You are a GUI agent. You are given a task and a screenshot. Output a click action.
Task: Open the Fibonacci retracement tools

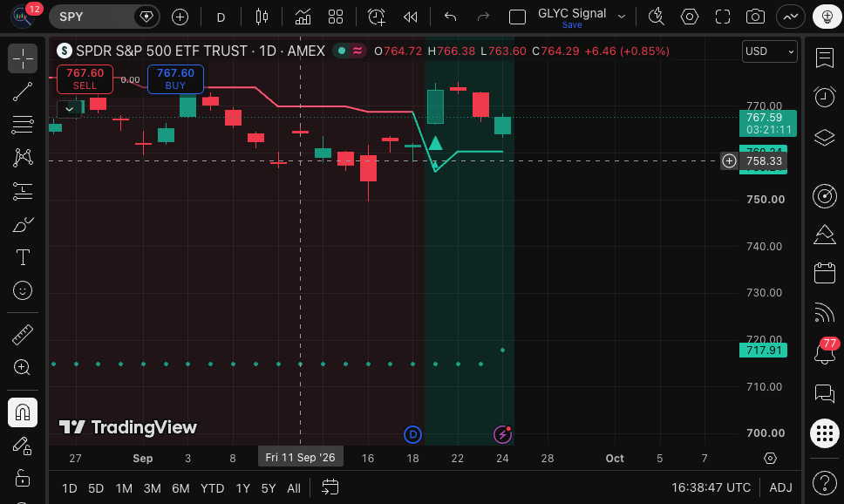point(23,125)
